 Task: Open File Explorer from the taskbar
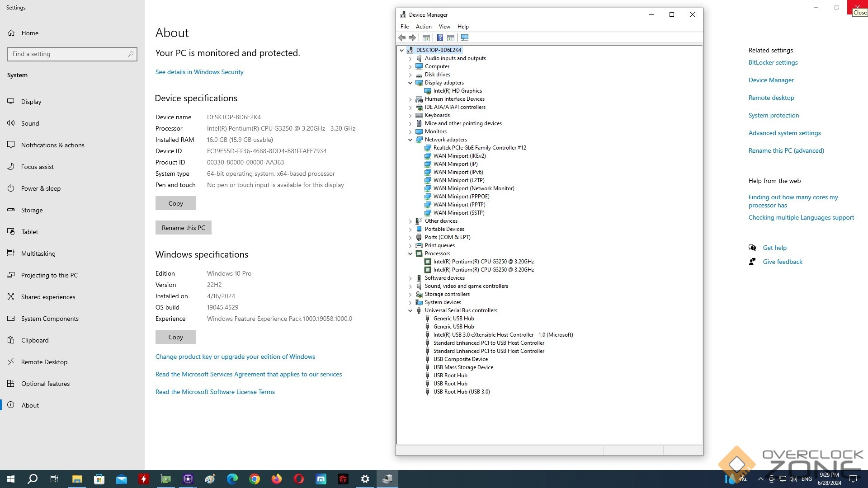tap(77, 479)
